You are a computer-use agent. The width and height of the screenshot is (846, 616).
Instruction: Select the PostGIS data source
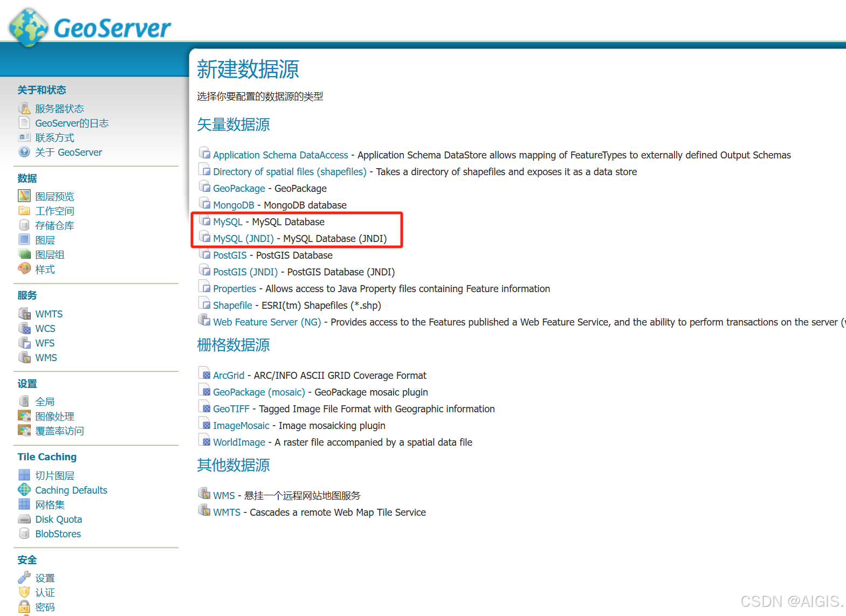230,255
